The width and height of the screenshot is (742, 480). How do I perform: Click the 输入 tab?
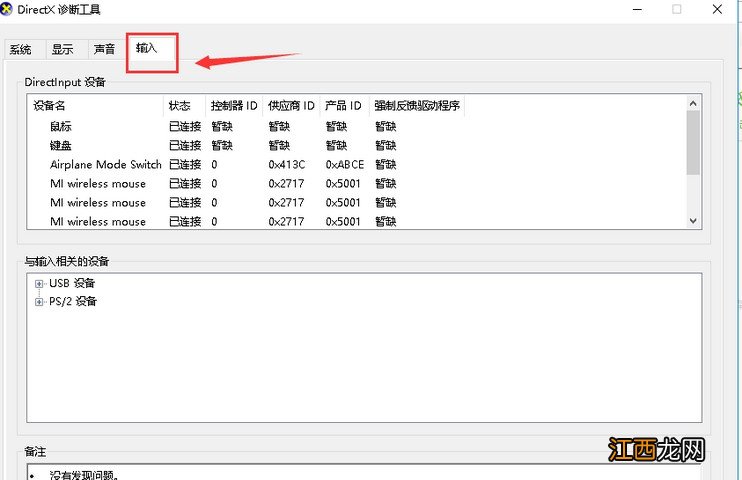click(147, 48)
